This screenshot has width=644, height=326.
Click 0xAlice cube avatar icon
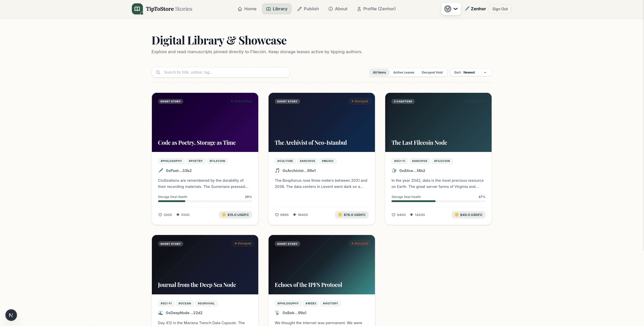tap(394, 170)
